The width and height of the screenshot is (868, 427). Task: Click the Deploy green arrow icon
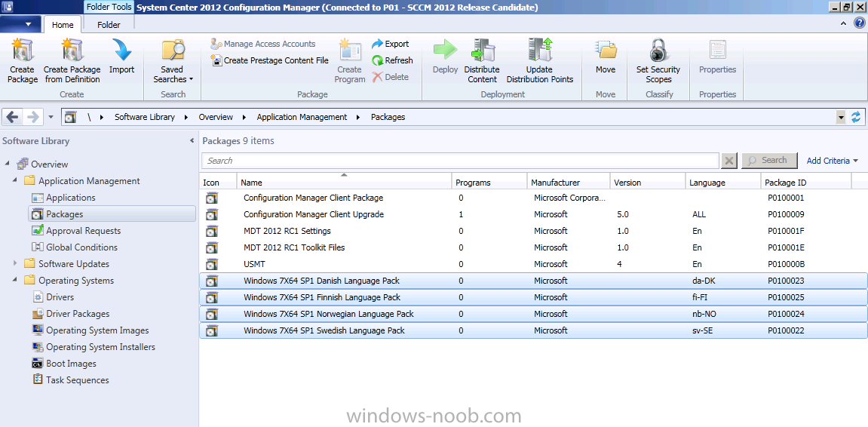tap(445, 50)
